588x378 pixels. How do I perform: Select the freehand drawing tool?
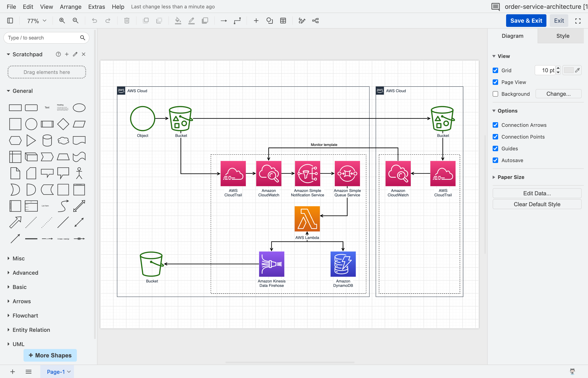click(302, 21)
